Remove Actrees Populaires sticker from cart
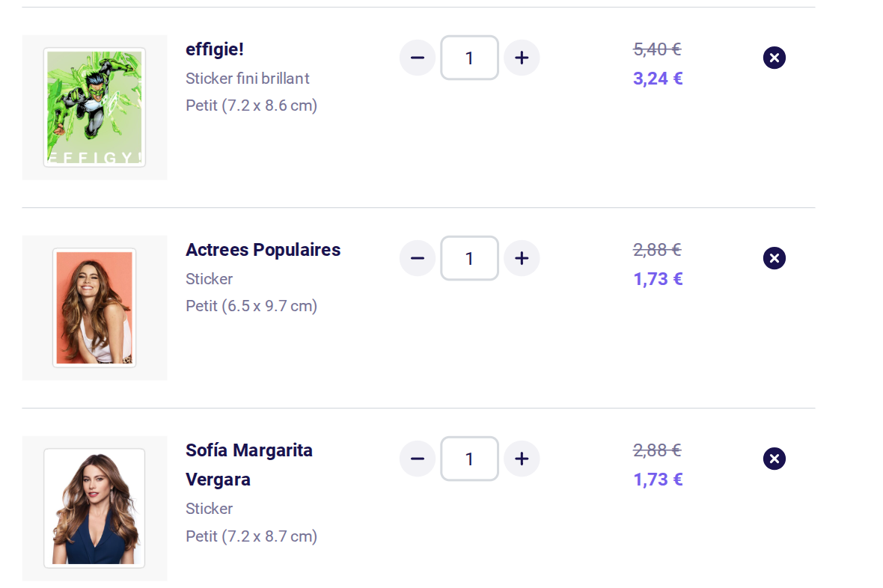This screenshot has width=883, height=588. click(774, 258)
